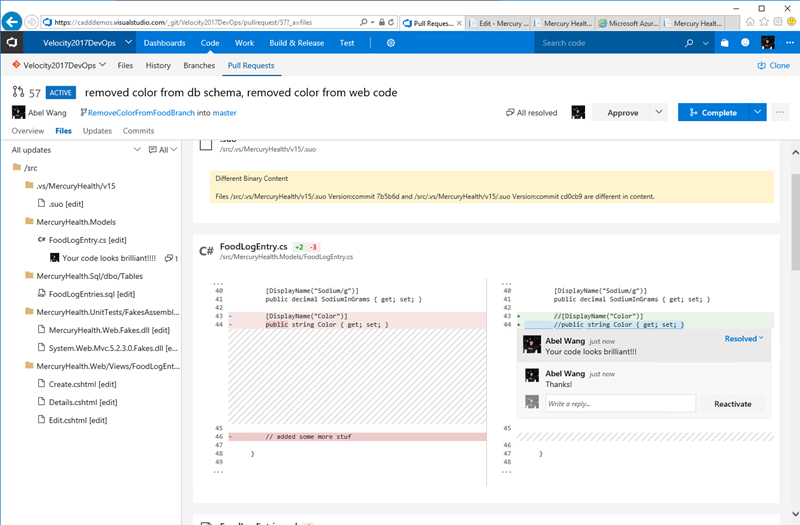Screen dimensions: 800x525
Task: Expand the search code scope chevron
Action: coord(706,43)
